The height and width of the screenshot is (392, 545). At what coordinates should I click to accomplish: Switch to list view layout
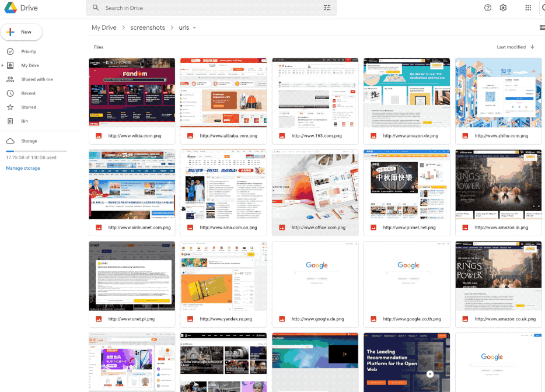(542, 27)
